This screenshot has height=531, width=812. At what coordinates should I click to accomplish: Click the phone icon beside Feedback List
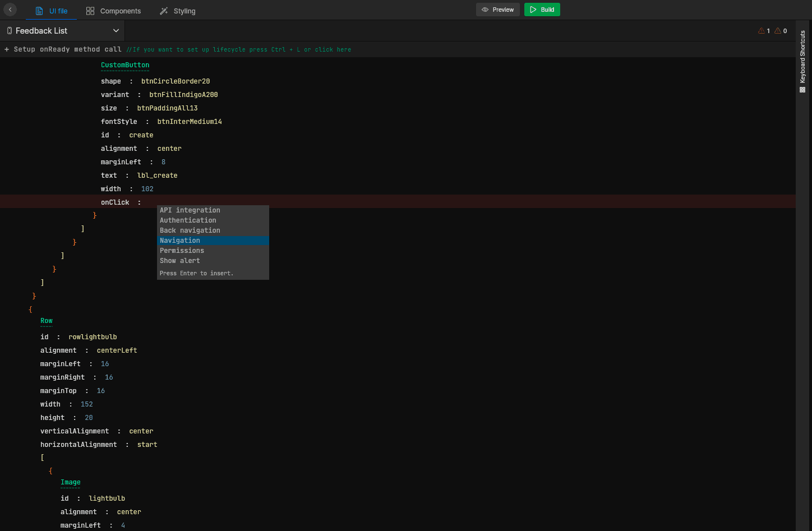pyautogui.click(x=9, y=31)
